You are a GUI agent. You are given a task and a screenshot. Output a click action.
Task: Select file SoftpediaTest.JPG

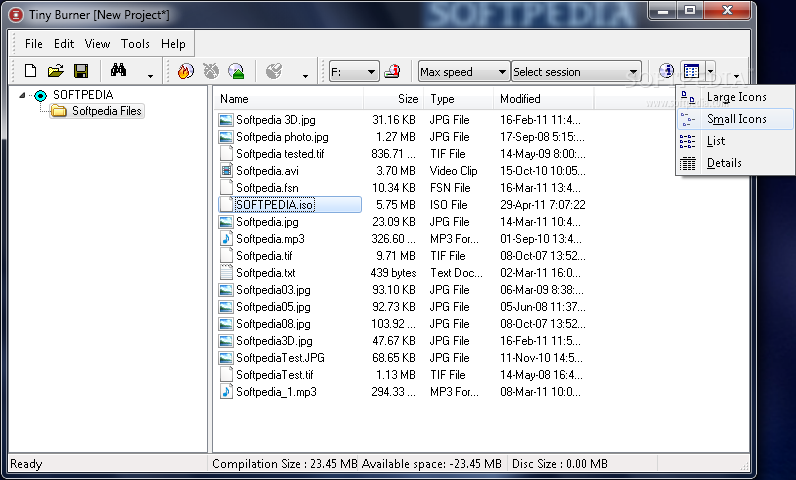click(x=280, y=358)
